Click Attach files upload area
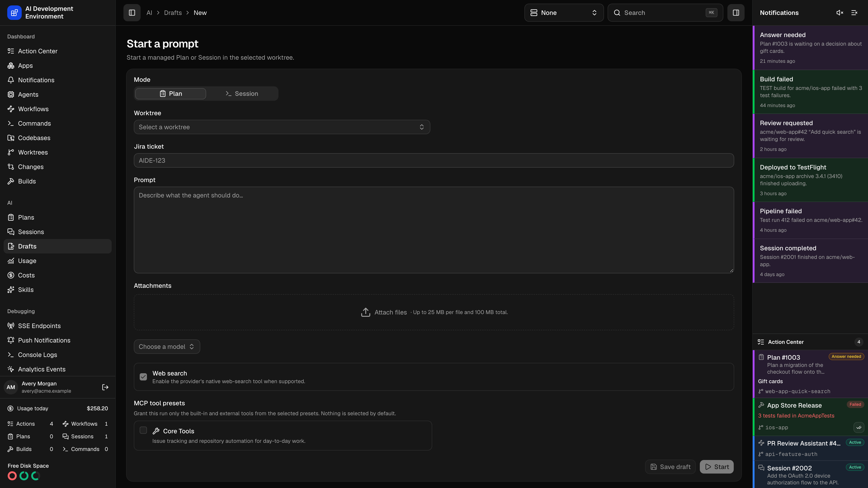868x488 pixels. click(x=434, y=312)
